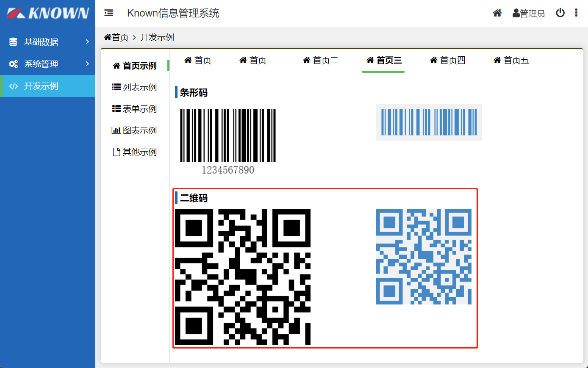588x368 pixels.
Task: Click the black QR code image
Action: [x=243, y=277]
